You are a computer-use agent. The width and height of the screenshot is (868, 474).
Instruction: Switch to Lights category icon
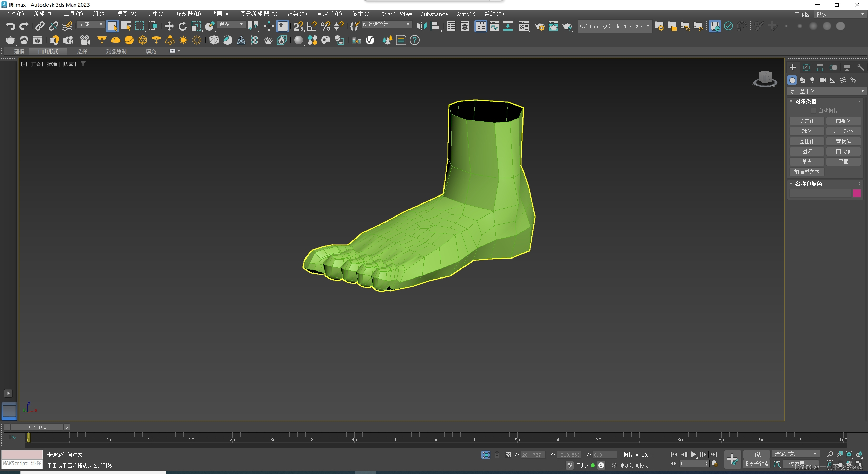[812, 80]
